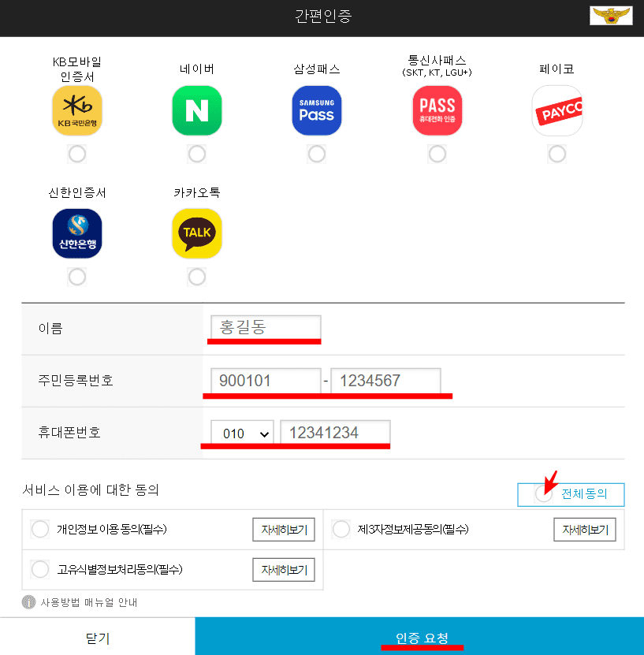Click the 이름 input field

(x=266, y=327)
